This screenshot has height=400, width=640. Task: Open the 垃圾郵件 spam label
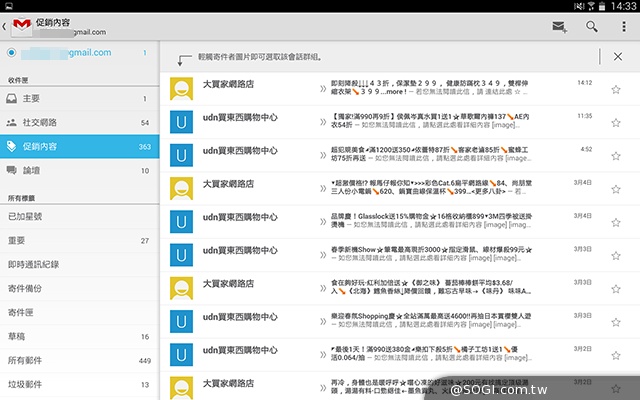tap(80, 384)
